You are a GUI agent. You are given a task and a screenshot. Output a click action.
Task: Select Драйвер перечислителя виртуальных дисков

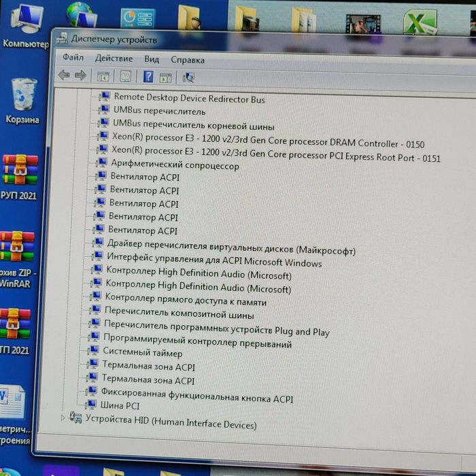click(x=231, y=247)
